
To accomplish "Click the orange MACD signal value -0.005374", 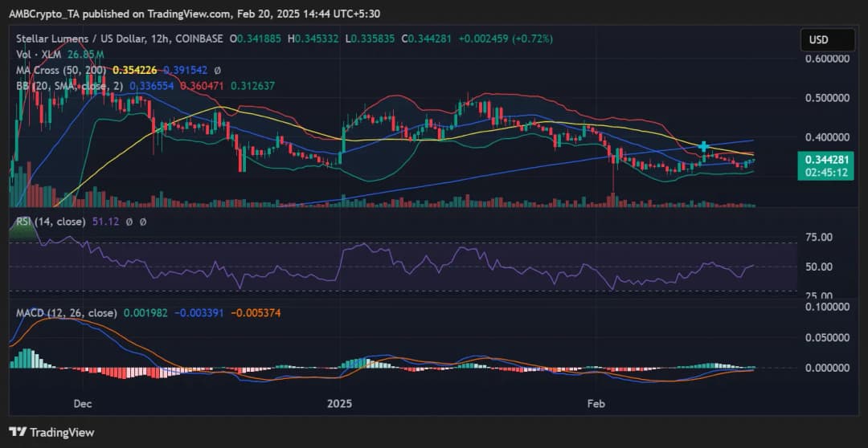I will point(256,312).
